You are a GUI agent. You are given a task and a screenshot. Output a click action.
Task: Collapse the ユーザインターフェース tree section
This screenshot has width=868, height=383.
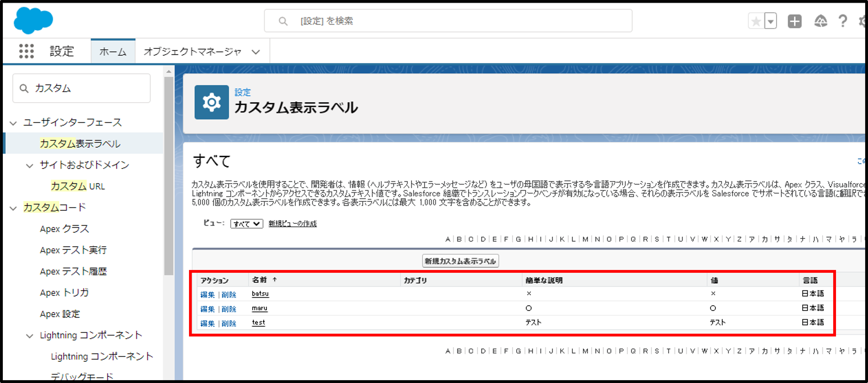point(13,123)
